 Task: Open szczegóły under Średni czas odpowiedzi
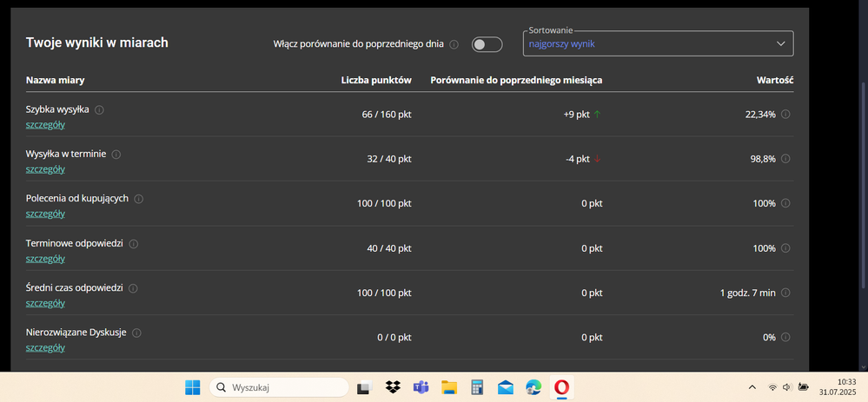tap(45, 303)
